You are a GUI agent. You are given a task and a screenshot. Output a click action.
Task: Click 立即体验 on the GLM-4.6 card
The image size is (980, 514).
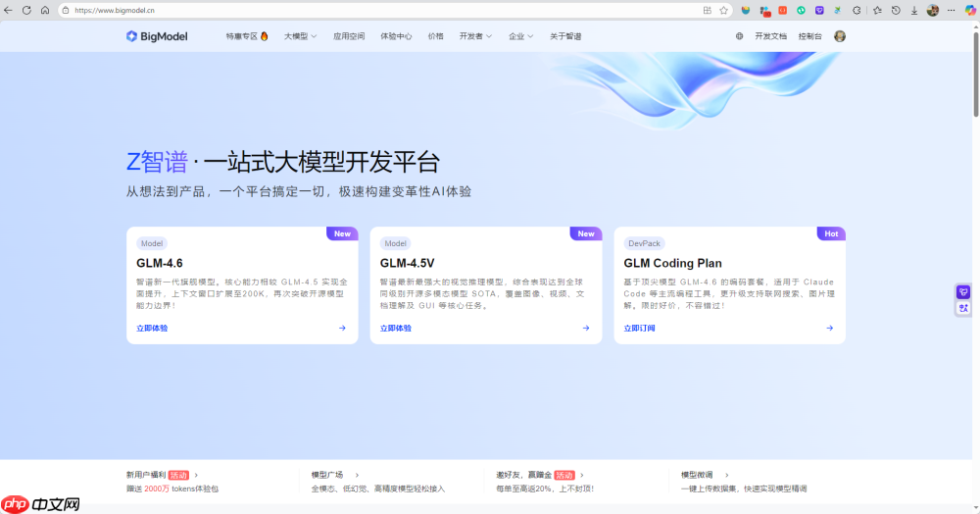pos(152,328)
